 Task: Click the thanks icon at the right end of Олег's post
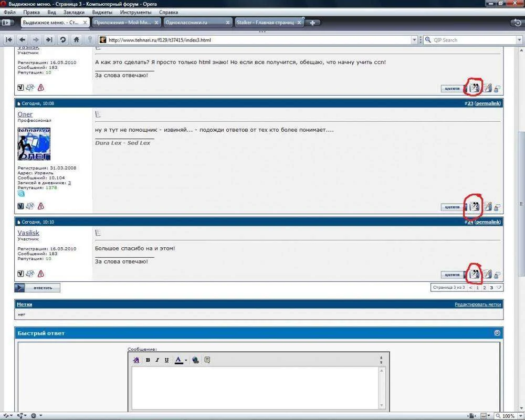click(x=497, y=207)
